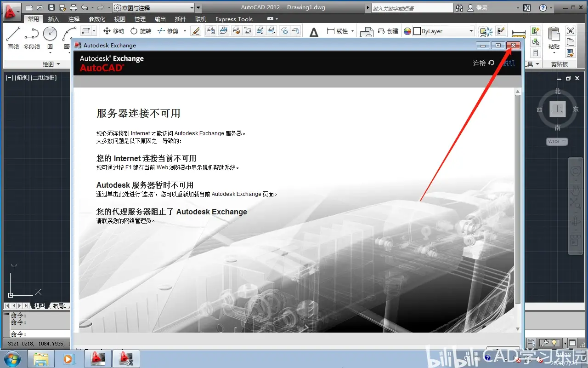Switch to the 注释 ribbon tab

click(x=74, y=19)
